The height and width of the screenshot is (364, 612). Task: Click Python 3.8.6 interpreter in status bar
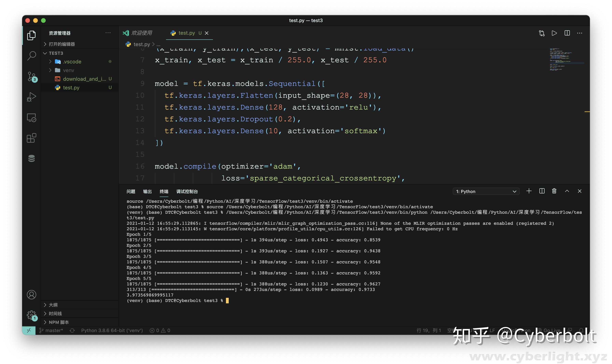[112, 330]
